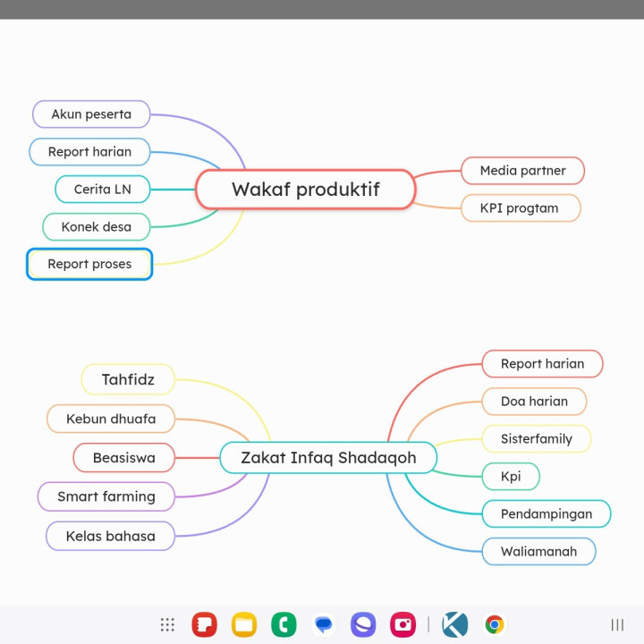Click the highlighted Report proses node
Viewport: 644px width, 644px height.
pos(89,264)
